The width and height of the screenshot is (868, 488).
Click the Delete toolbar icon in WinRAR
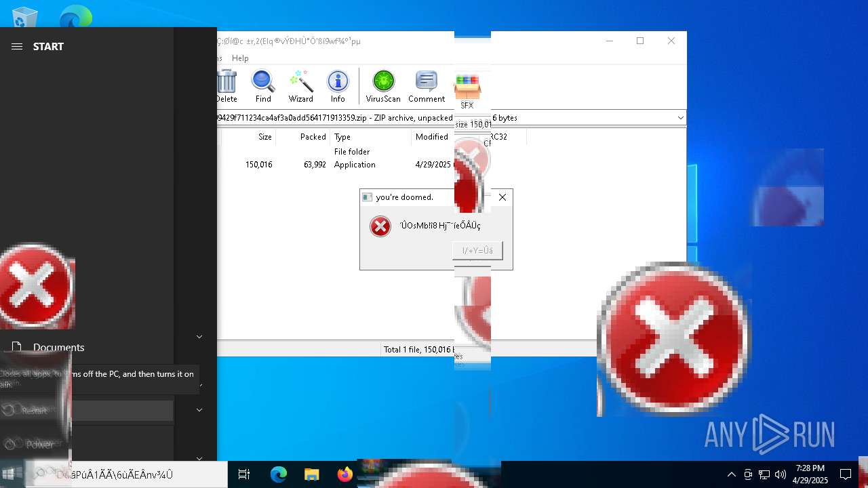[226, 87]
